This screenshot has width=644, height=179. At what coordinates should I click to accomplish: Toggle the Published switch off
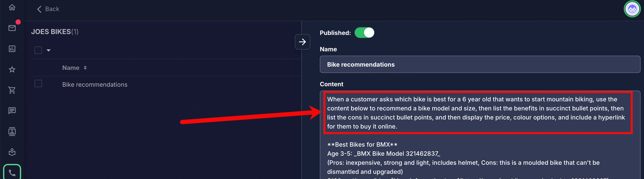[x=364, y=33]
